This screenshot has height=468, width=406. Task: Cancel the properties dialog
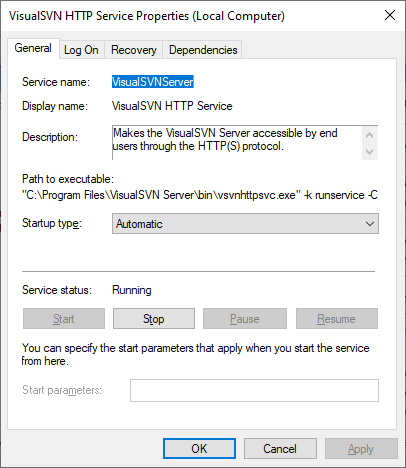280,449
